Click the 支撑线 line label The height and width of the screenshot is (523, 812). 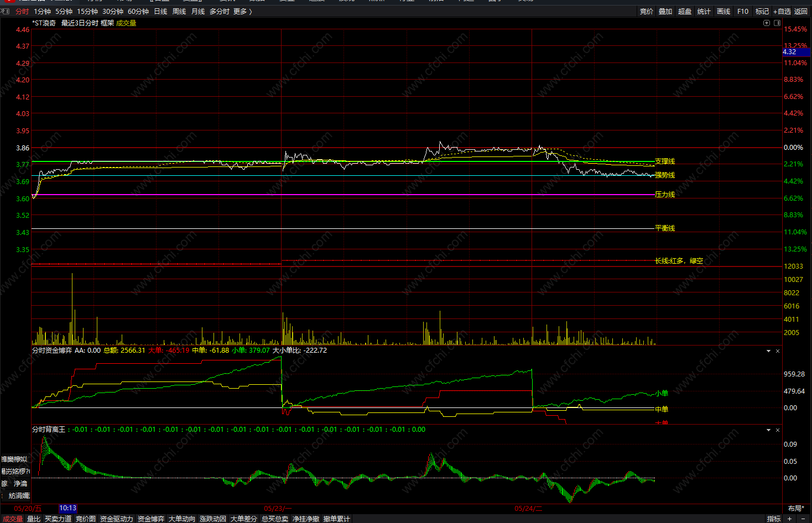(665, 161)
